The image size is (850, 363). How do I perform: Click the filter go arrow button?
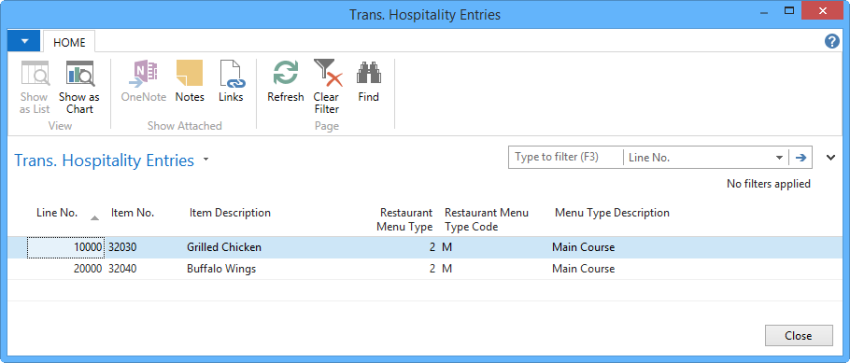[800, 158]
